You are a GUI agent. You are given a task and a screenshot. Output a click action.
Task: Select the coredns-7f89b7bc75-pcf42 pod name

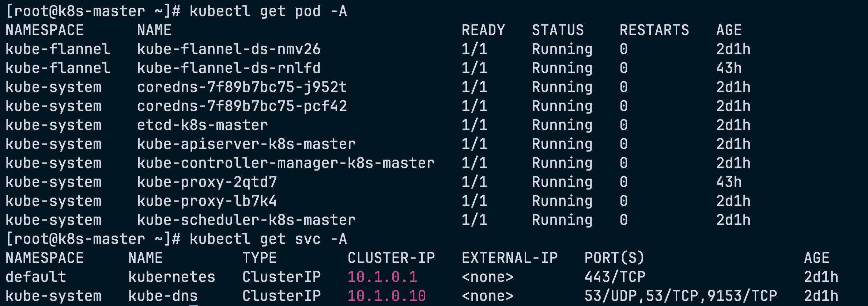[242, 106]
